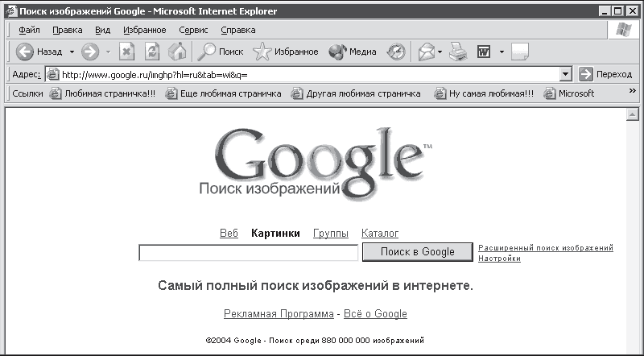Open the Сервис menu
This screenshot has width=644, height=356.
193,30
